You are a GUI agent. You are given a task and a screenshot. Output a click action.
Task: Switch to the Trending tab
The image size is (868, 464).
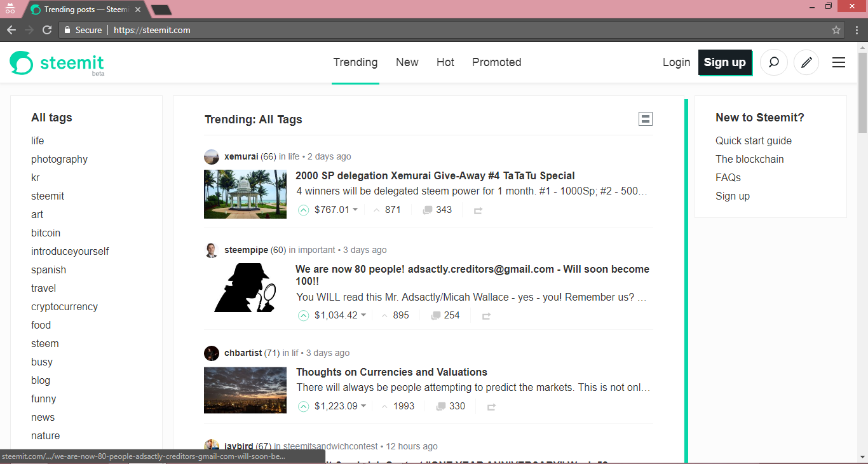click(355, 62)
